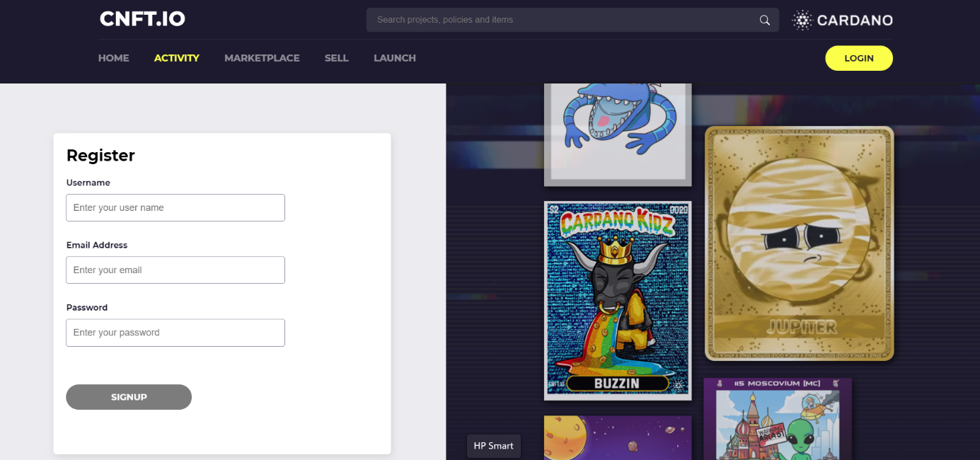
Task: Click the Email Address label text
Action: [97, 245]
